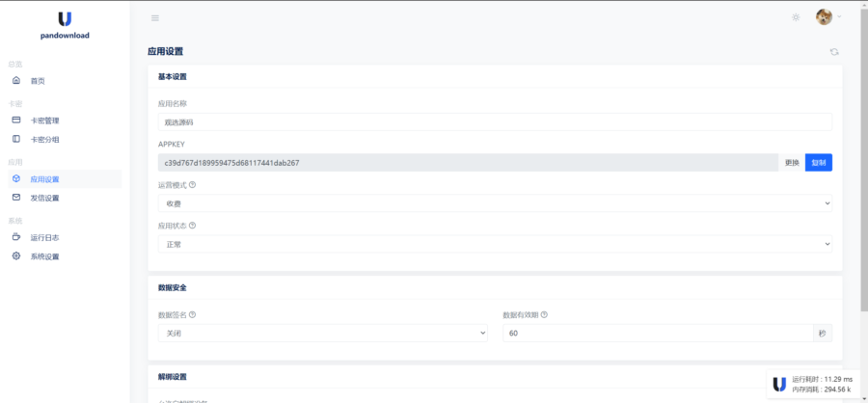868x403 pixels.
Task: Click the cup icon beside 运行日志
Action: click(16, 237)
